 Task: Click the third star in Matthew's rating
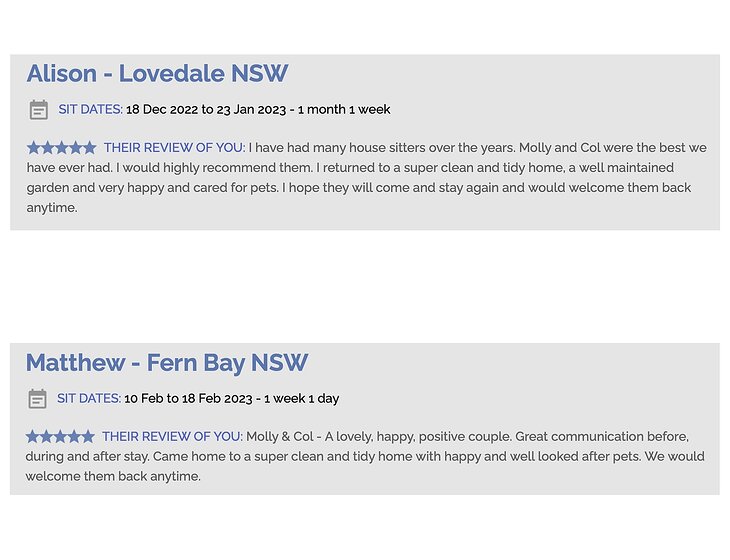[x=60, y=437]
